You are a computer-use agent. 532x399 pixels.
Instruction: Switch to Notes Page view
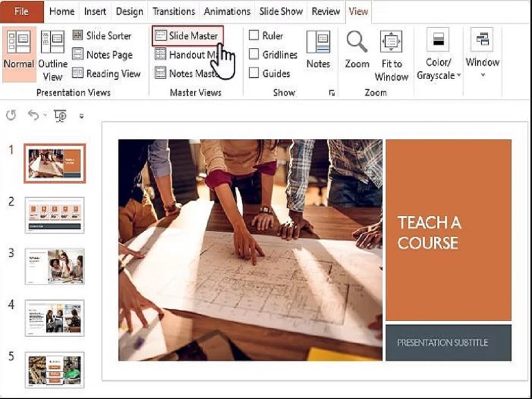pyautogui.click(x=103, y=54)
